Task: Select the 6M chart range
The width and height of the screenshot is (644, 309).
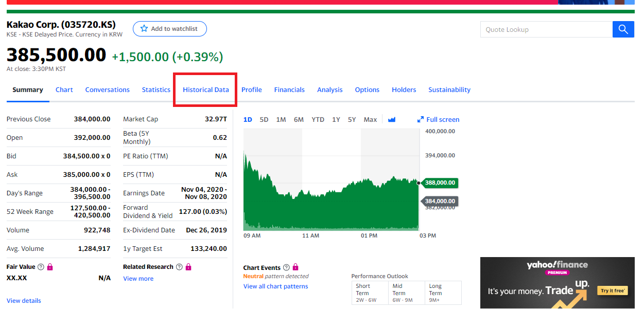Action: tap(299, 119)
